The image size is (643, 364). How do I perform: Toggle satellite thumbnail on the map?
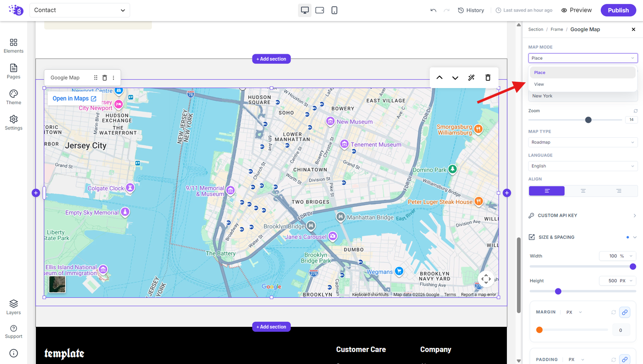pyautogui.click(x=57, y=284)
